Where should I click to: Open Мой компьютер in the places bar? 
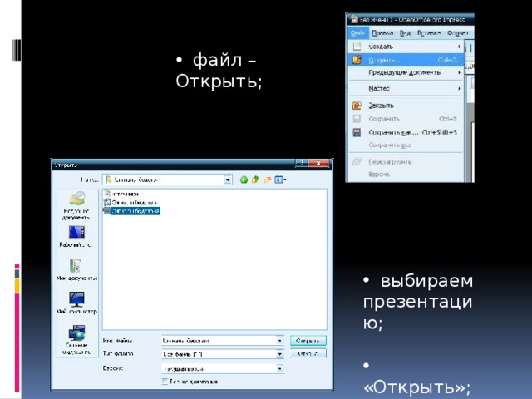[x=76, y=303]
